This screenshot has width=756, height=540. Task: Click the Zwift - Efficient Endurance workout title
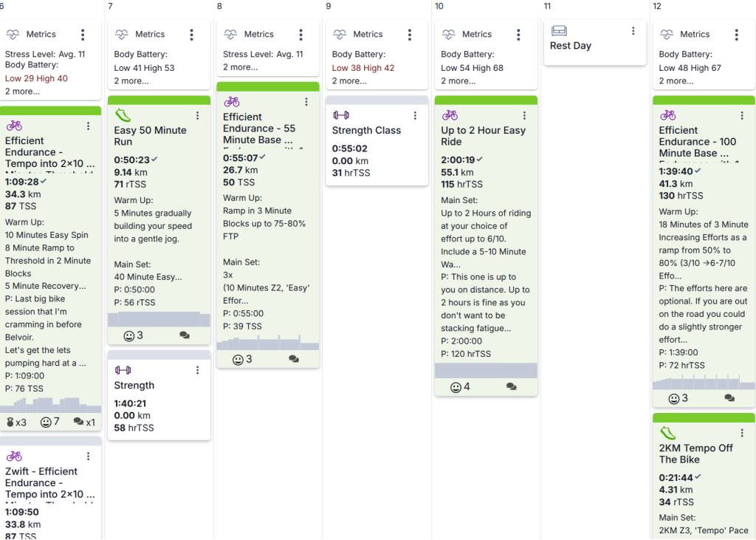tap(49, 482)
